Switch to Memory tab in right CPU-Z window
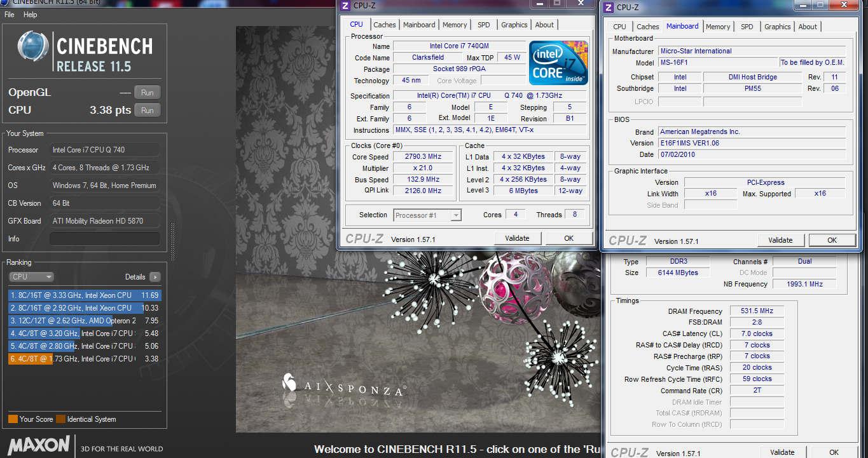Image resolution: width=868 pixels, height=458 pixels. [718, 27]
